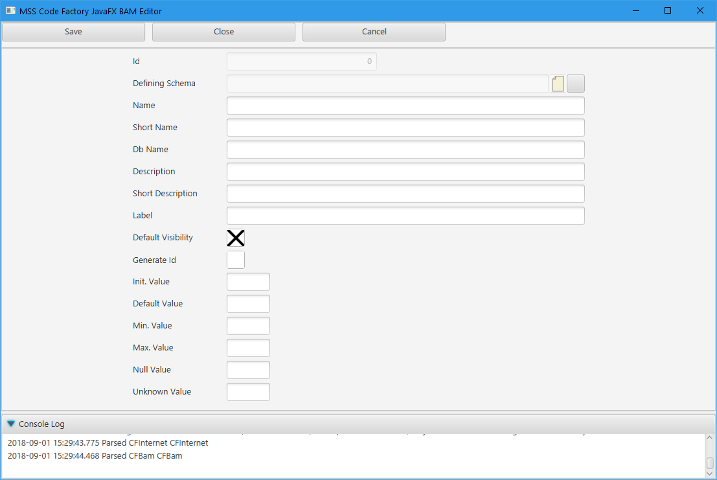
Task: Focus the Max. Value input box
Action: pyautogui.click(x=248, y=348)
